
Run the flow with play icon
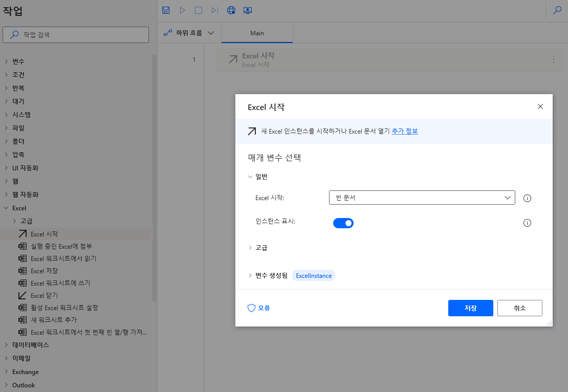coord(182,10)
